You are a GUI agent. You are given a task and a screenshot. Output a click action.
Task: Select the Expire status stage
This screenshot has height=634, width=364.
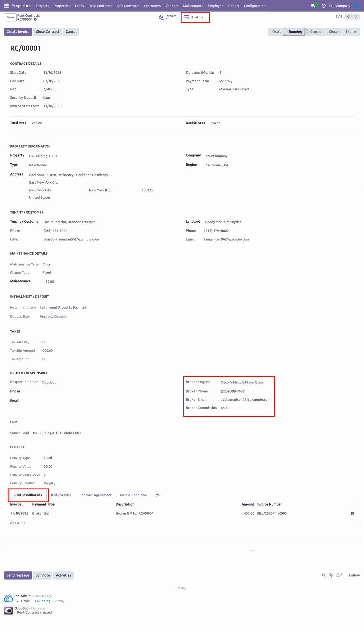pos(350,32)
